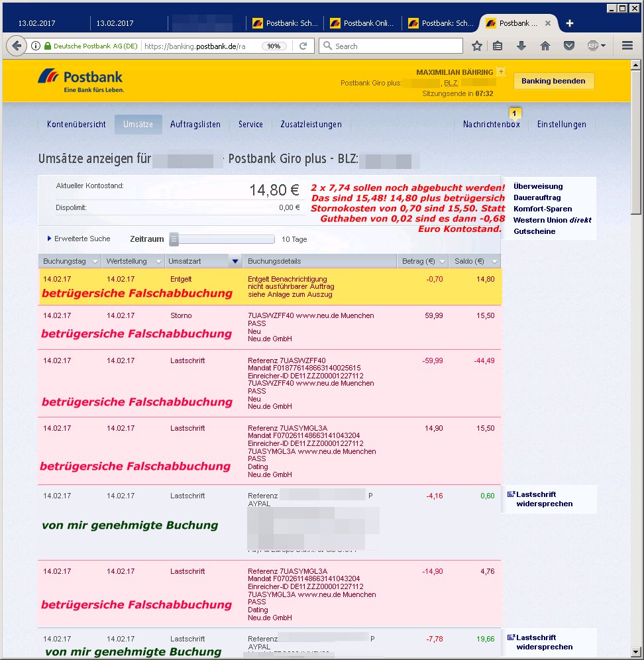Bookmark this page with the star icon

point(476,46)
